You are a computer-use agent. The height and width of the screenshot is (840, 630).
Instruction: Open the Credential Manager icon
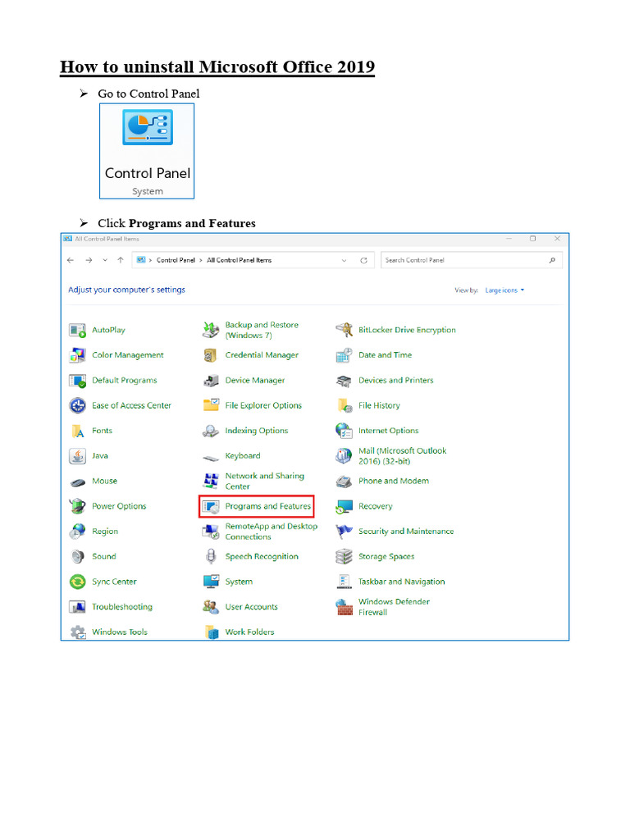210,355
